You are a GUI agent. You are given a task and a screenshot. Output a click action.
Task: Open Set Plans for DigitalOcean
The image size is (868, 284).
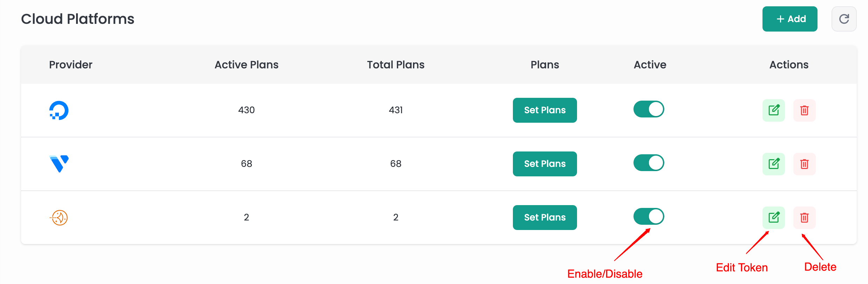[x=545, y=110]
